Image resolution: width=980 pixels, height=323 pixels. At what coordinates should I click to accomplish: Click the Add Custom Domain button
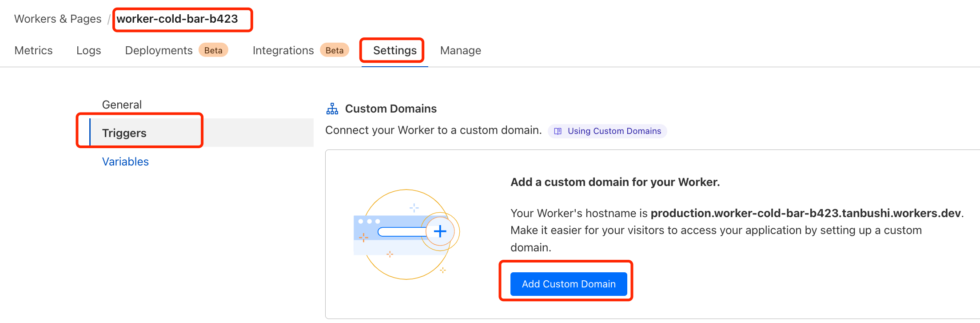point(569,284)
